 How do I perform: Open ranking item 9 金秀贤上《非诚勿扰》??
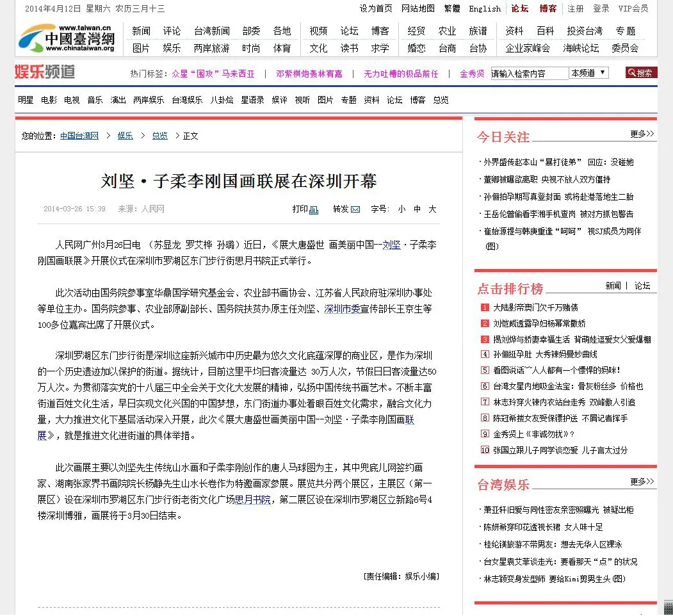point(533,434)
